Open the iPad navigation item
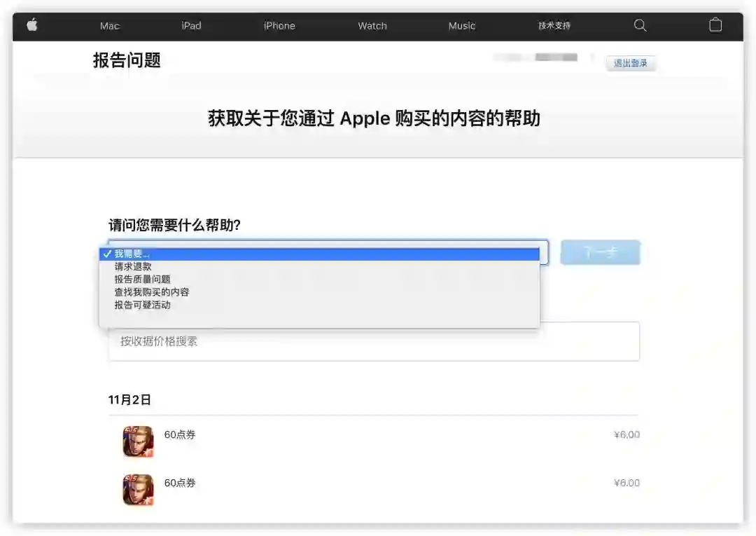 191,25
